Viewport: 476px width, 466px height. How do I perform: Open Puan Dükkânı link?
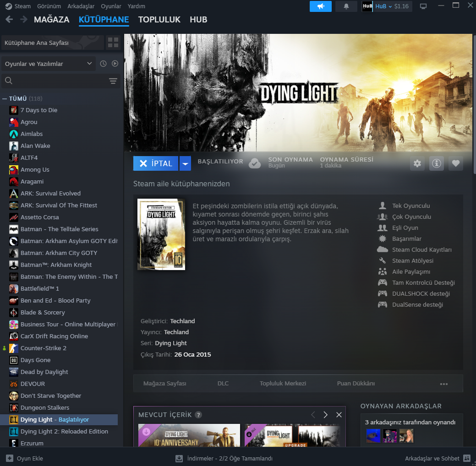[x=356, y=384]
